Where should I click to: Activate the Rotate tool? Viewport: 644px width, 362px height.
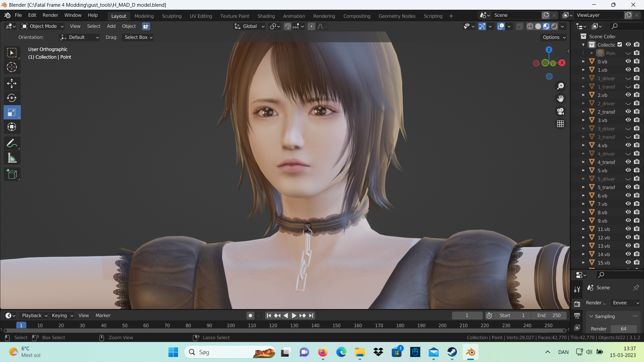tap(12, 98)
